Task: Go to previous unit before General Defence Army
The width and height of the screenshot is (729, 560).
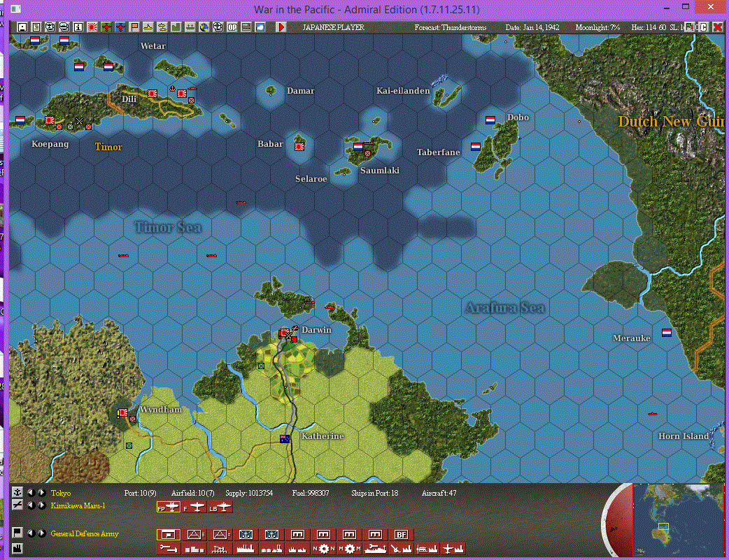Action: click(x=31, y=533)
